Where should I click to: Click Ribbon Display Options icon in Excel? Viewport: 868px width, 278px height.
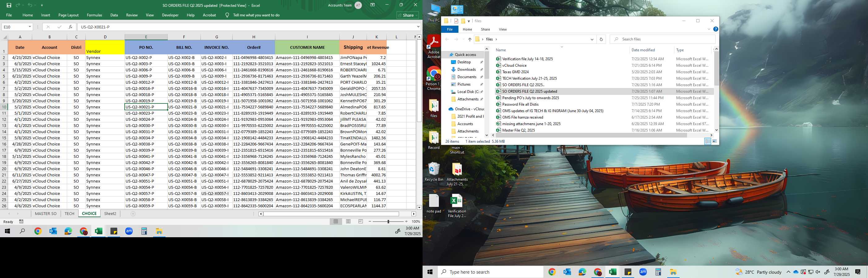click(x=373, y=5)
